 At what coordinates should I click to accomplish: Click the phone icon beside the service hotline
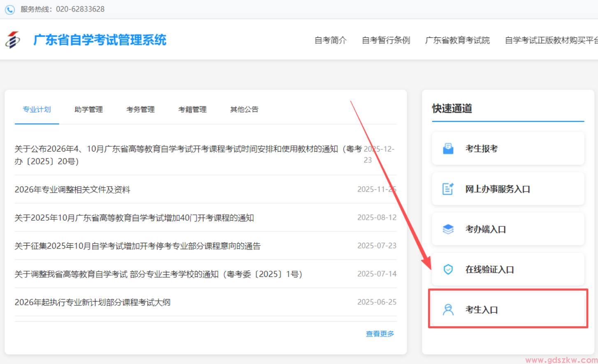[9, 9]
